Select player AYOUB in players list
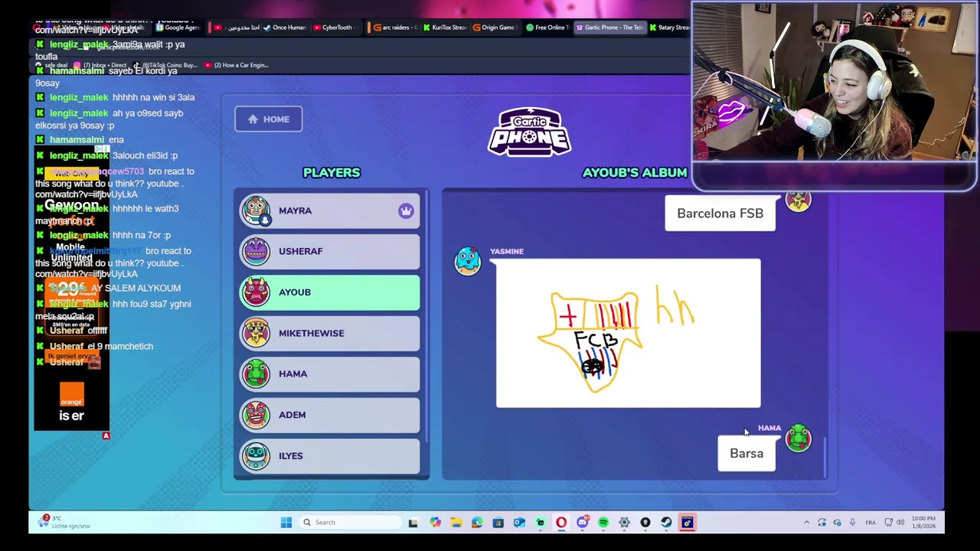980x551 pixels. click(329, 292)
